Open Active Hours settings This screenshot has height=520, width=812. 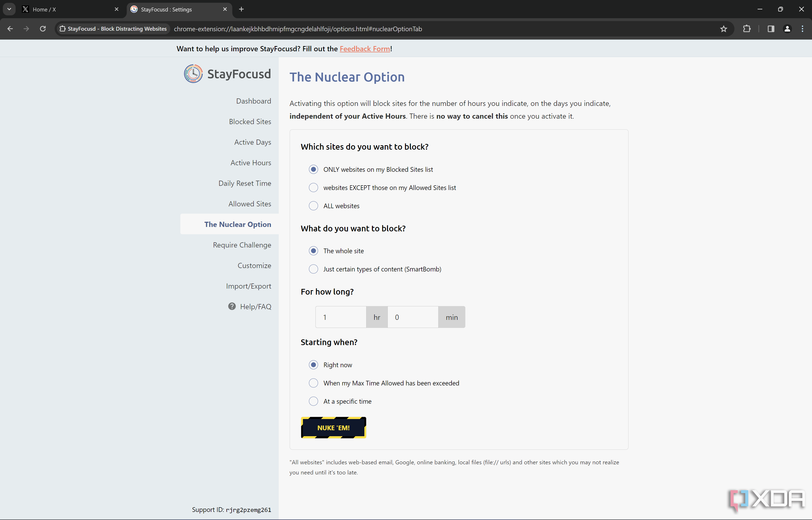point(251,163)
